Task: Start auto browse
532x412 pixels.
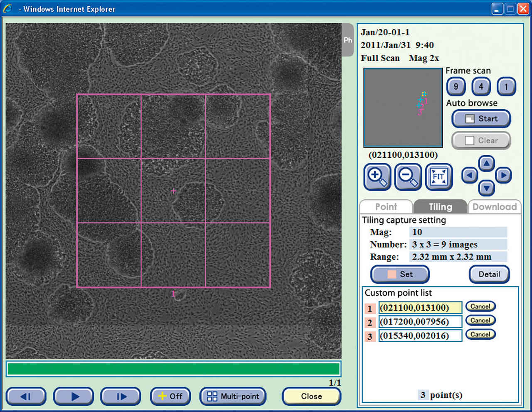Action: click(x=481, y=119)
